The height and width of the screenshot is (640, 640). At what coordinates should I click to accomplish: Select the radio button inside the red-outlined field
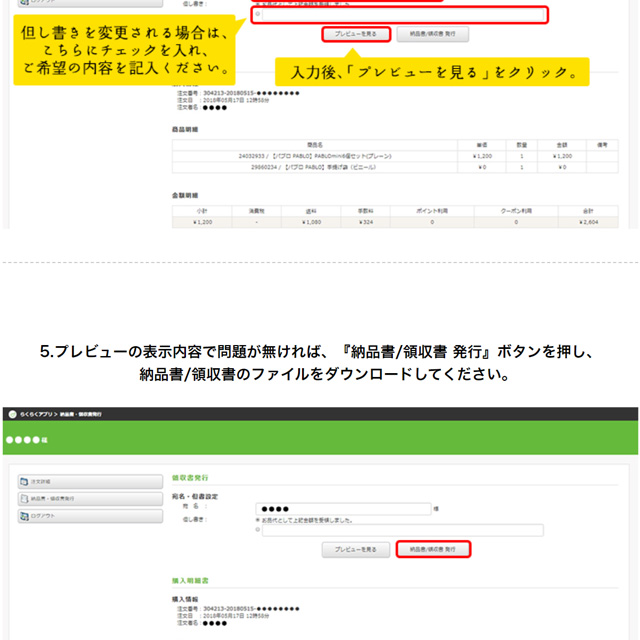257,15
